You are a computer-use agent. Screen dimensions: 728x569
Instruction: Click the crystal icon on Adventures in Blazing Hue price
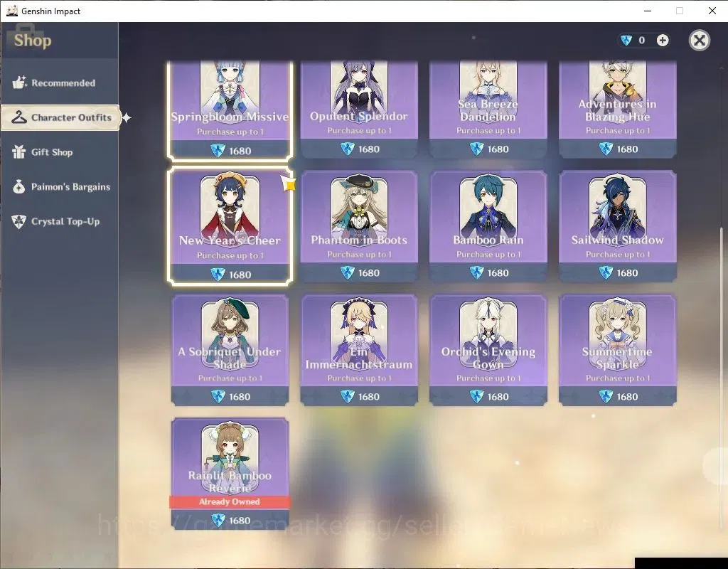point(606,149)
